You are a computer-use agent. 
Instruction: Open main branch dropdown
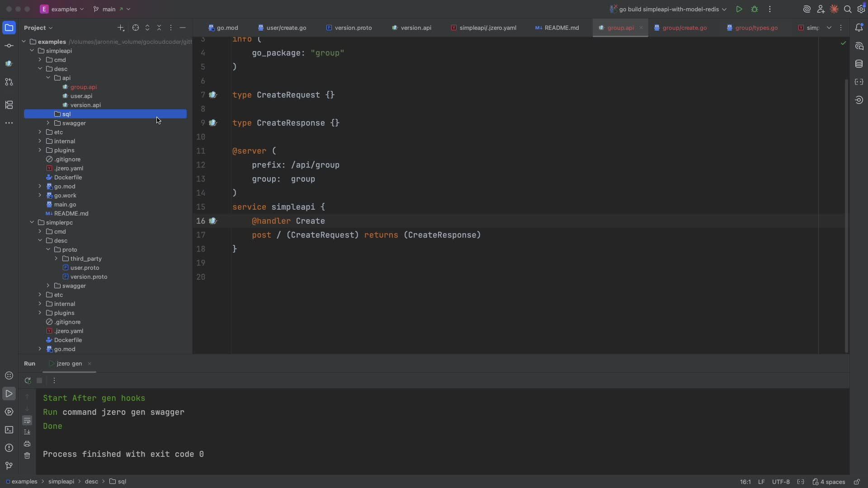pyautogui.click(x=112, y=9)
